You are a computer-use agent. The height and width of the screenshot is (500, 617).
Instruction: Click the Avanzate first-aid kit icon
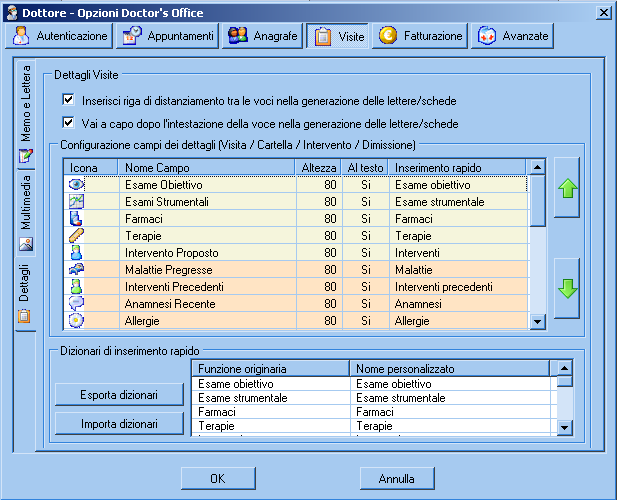click(x=487, y=36)
